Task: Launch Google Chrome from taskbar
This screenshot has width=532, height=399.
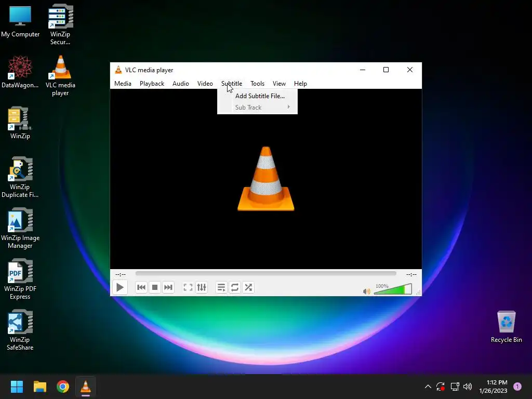Action: coord(63,387)
